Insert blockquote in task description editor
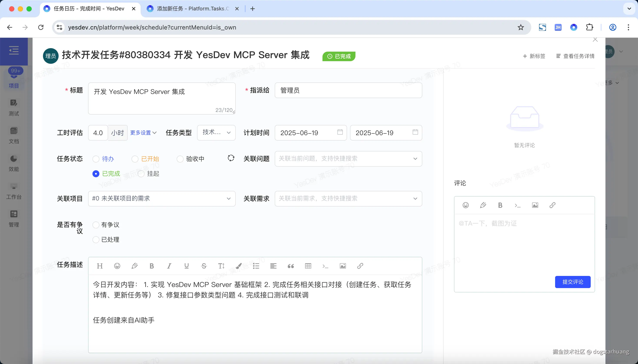This screenshot has height=364, width=638. click(x=291, y=266)
